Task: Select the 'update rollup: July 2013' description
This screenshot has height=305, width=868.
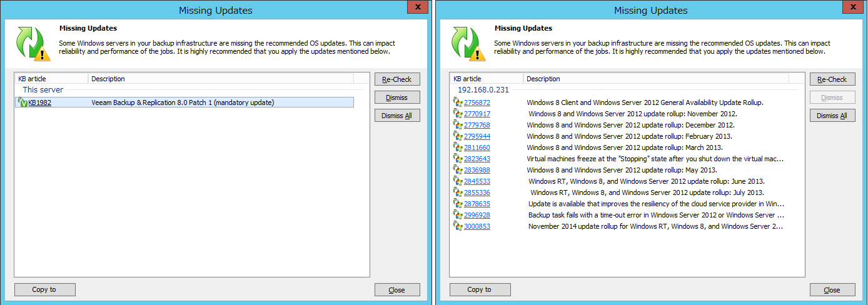Action: click(647, 192)
